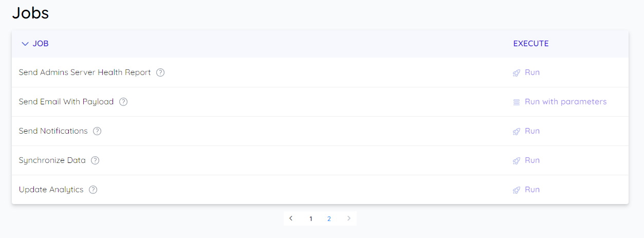Click list icon for Run with parameters

coord(517,102)
